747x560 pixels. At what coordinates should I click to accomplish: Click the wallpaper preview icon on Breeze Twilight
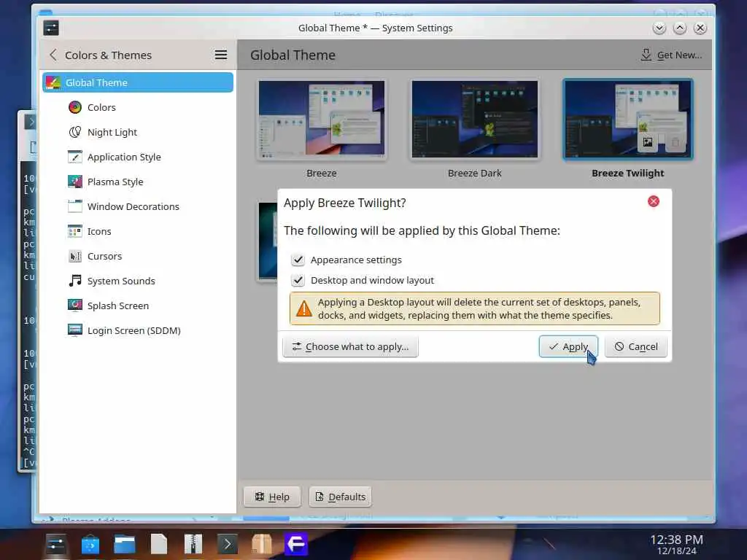click(648, 142)
